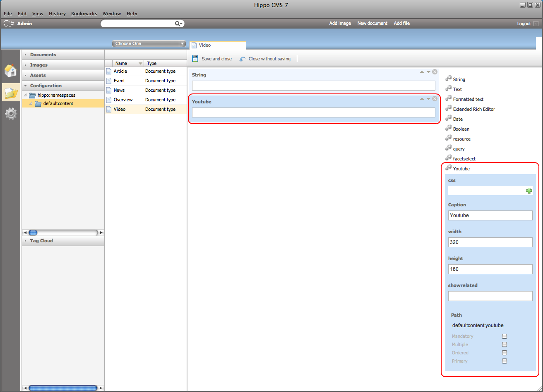Click the search magnifier icon
Viewport: 543px width, 392px height.
178,24
